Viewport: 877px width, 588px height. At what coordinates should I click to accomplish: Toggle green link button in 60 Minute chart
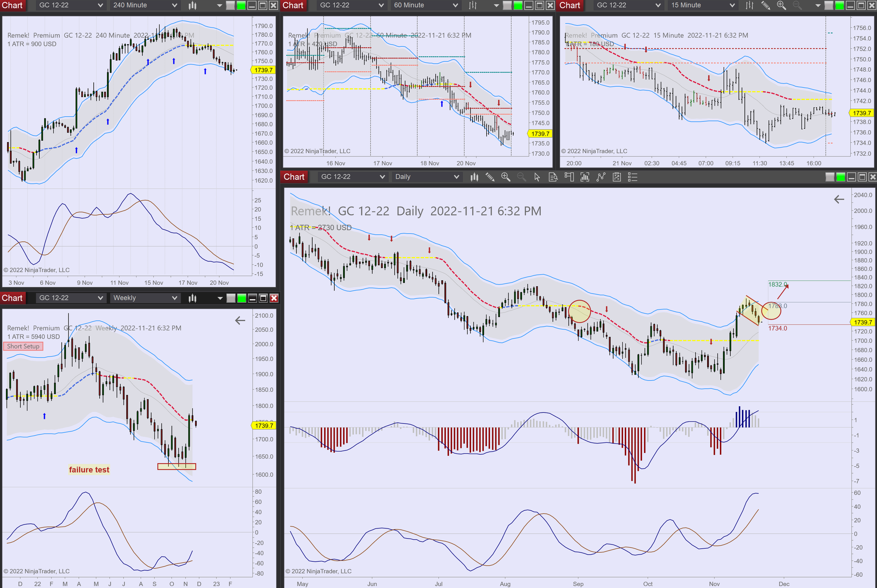518,5
